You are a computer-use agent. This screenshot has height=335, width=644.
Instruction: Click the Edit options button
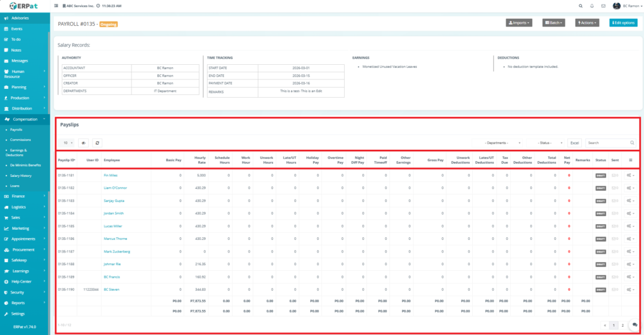coord(623,23)
